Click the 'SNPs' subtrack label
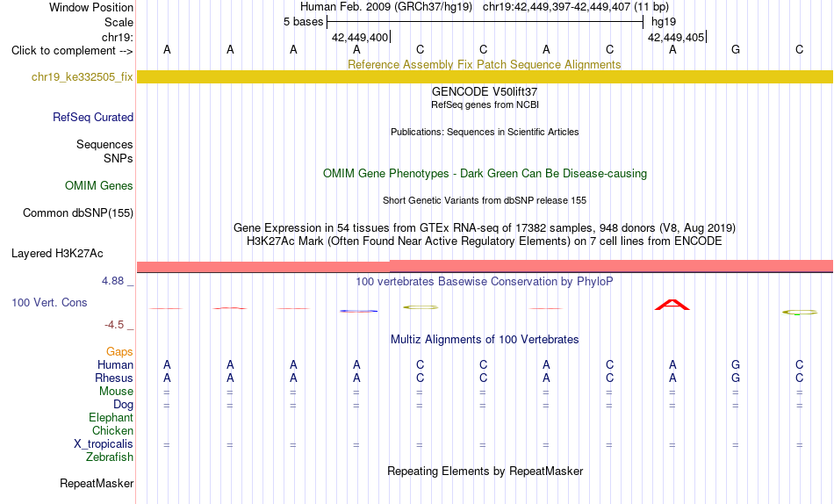 point(119,158)
